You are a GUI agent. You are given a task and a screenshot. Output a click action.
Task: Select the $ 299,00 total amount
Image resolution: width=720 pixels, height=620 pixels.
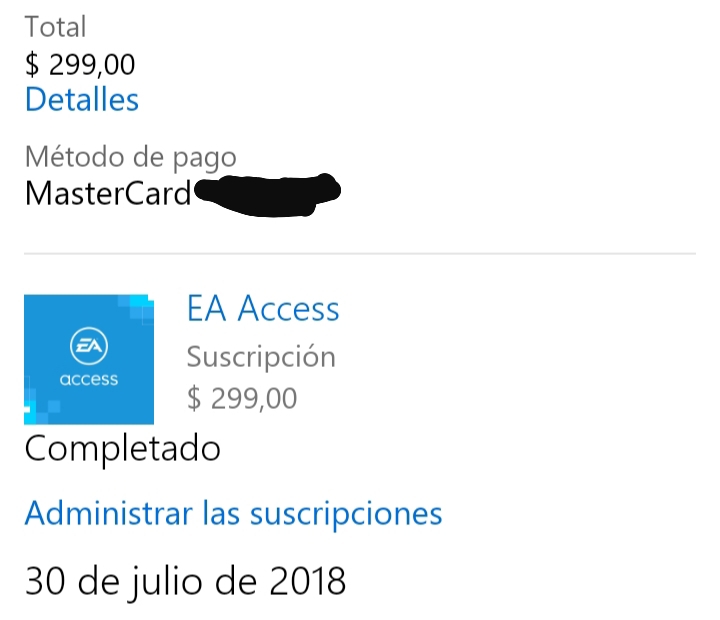pos(80,64)
